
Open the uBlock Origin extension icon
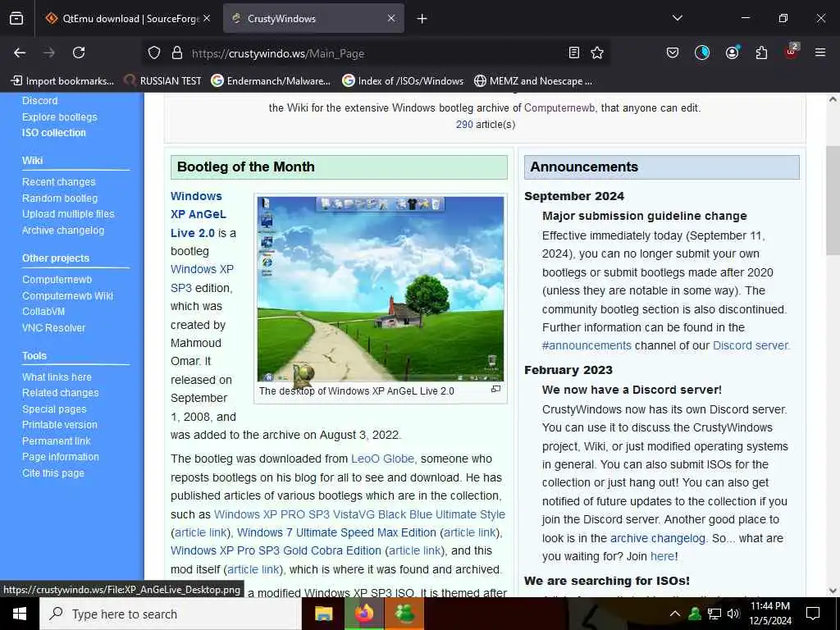pos(792,52)
